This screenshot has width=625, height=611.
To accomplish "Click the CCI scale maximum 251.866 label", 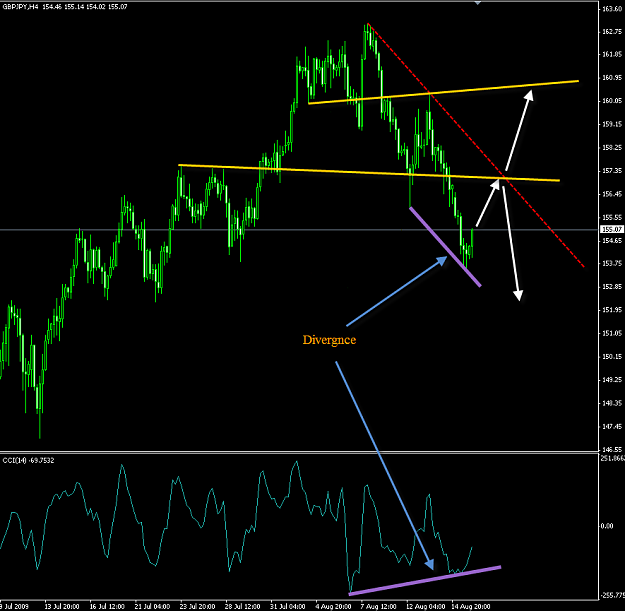I will pos(613,459).
